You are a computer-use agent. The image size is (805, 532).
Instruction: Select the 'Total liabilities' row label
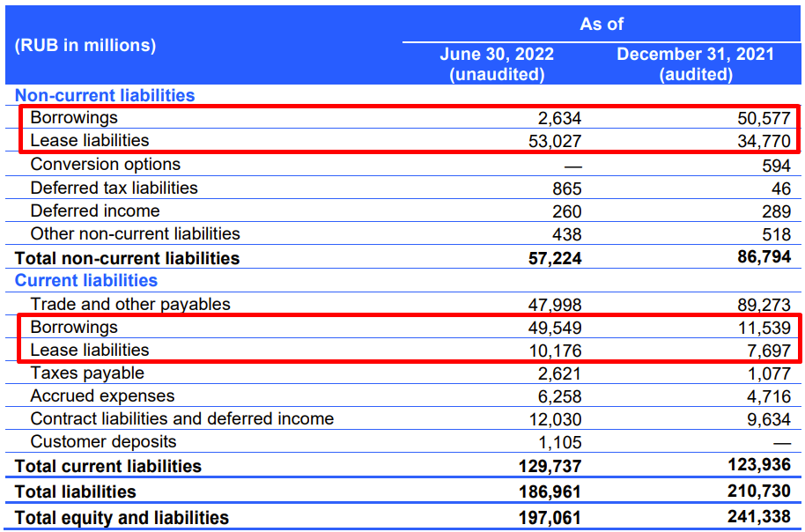tap(75, 492)
